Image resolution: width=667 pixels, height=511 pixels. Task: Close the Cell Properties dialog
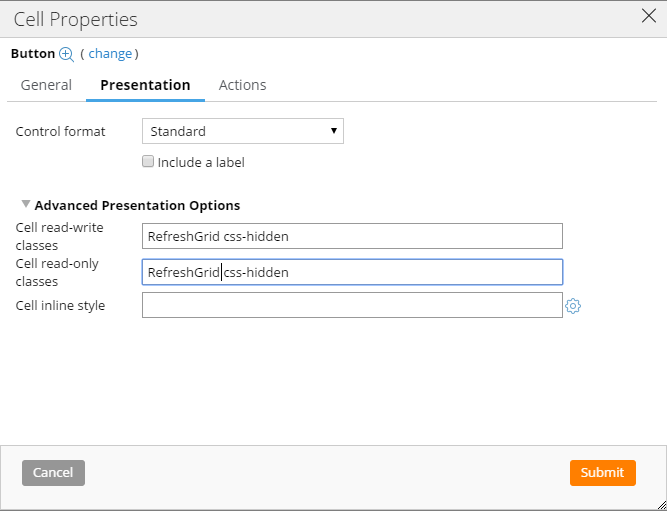coord(649,16)
